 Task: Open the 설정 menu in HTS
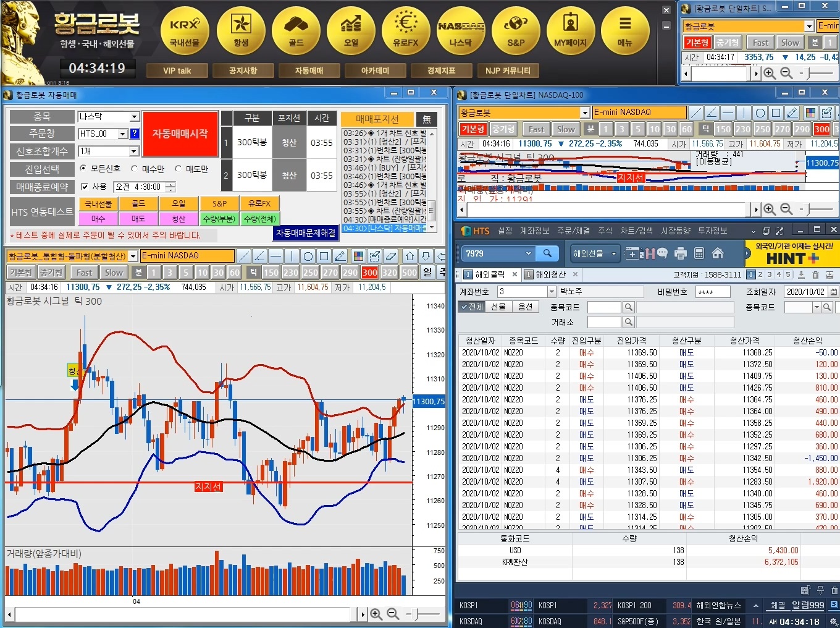505,231
